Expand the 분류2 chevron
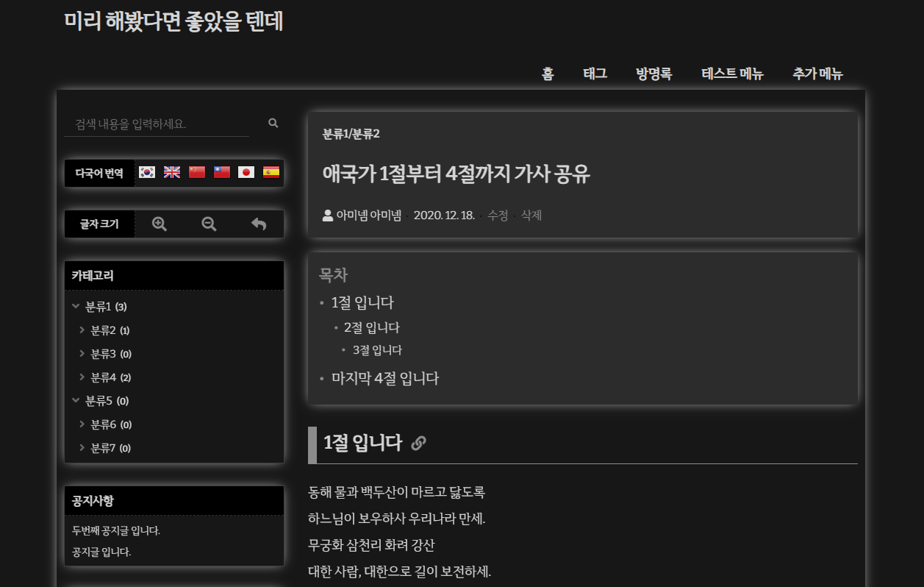 coord(82,330)
